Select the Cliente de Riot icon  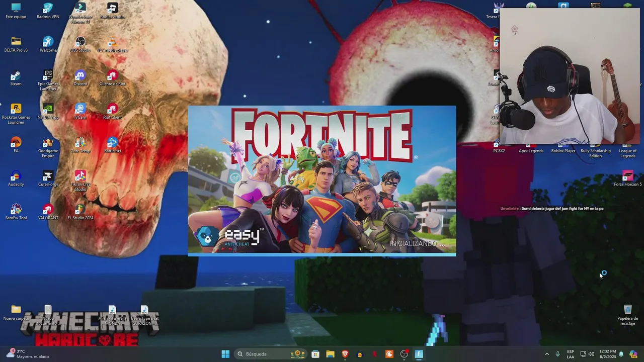pyautogui.click(x=112, y=78)
